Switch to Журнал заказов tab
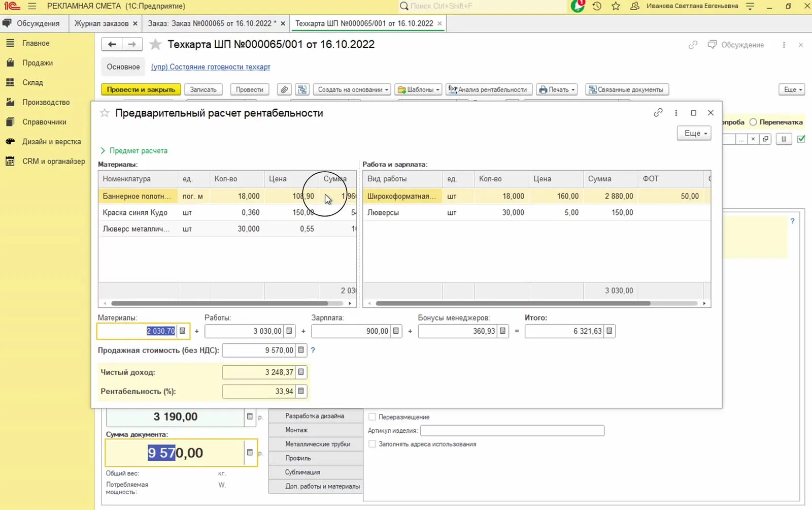Screen dimensions: 812x510 coord(101,23)
